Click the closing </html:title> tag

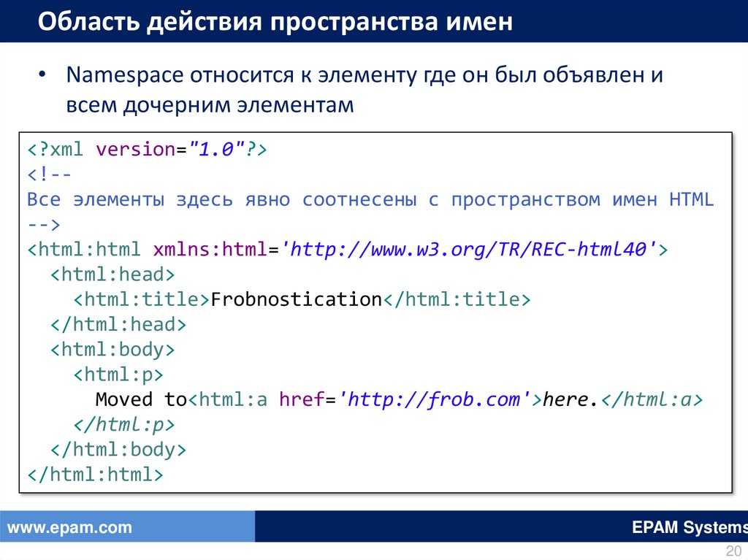457,299
